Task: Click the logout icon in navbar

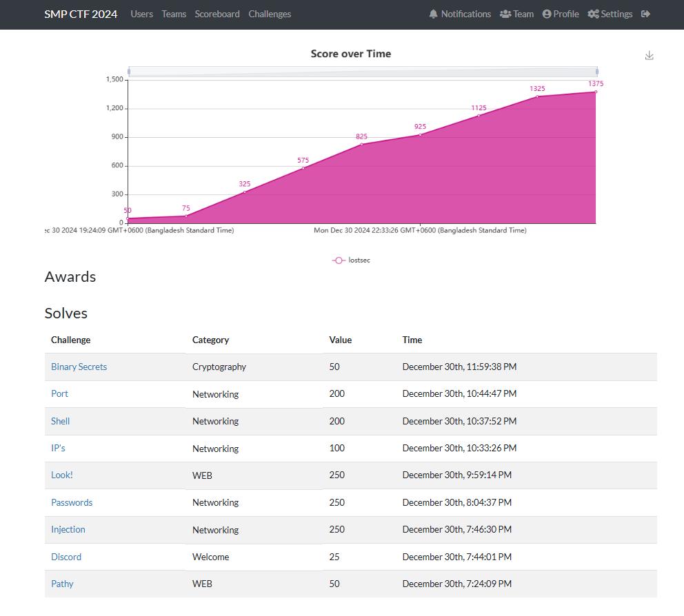Action: click(645, 14)
